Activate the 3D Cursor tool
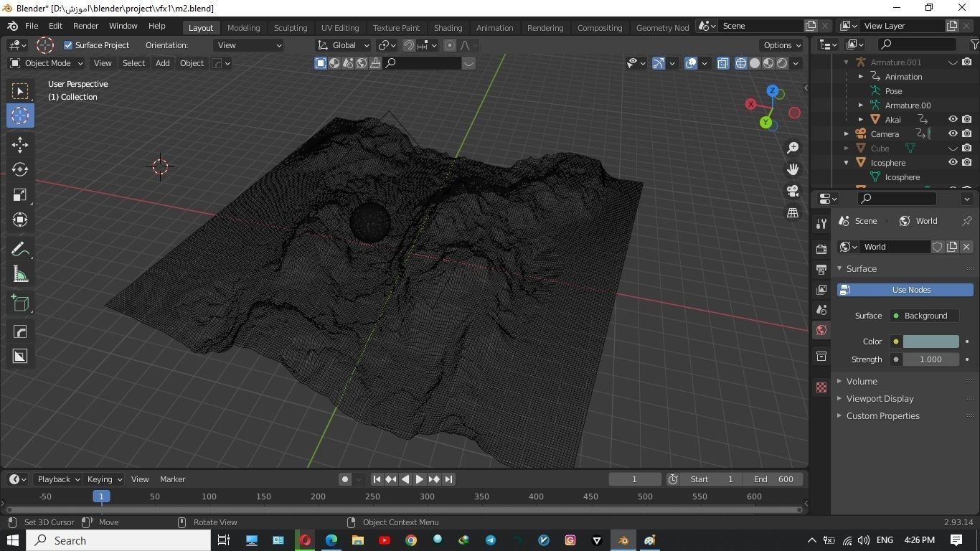The image size is (980, 551). click(20, 116)
